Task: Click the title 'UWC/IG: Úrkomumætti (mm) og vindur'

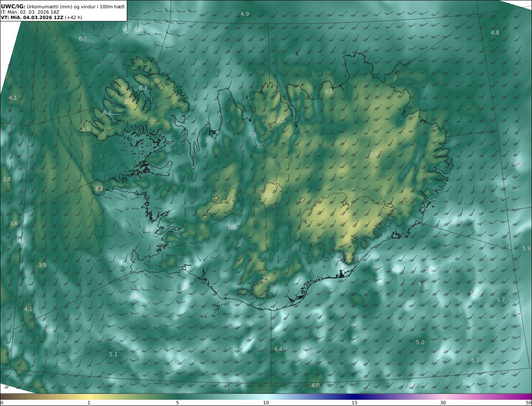Action: click(62, 6)
